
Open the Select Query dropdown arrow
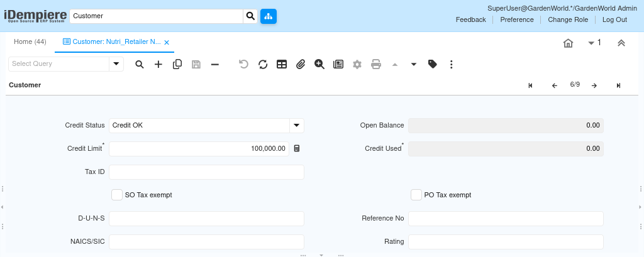tap(116, 64)
